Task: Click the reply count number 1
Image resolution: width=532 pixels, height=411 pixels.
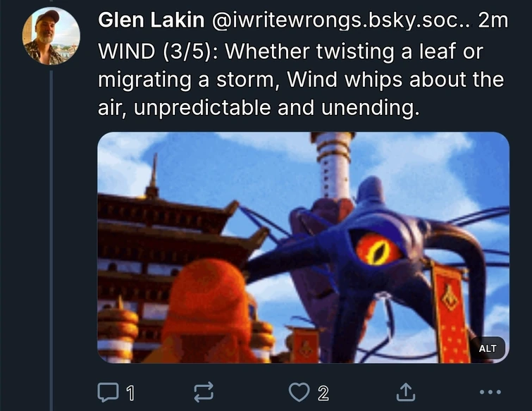Action: 130,393
